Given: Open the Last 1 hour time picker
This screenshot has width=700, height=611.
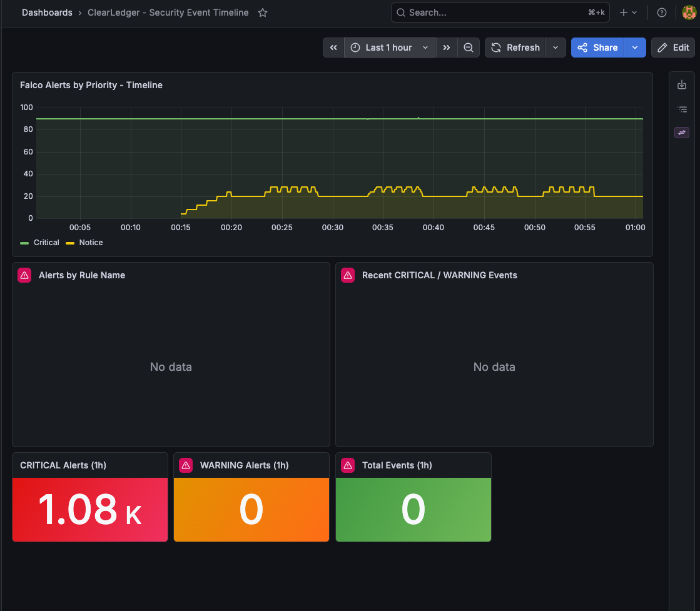Looking at the screenshot, I should pyautogui.click(x=390, y=48).
